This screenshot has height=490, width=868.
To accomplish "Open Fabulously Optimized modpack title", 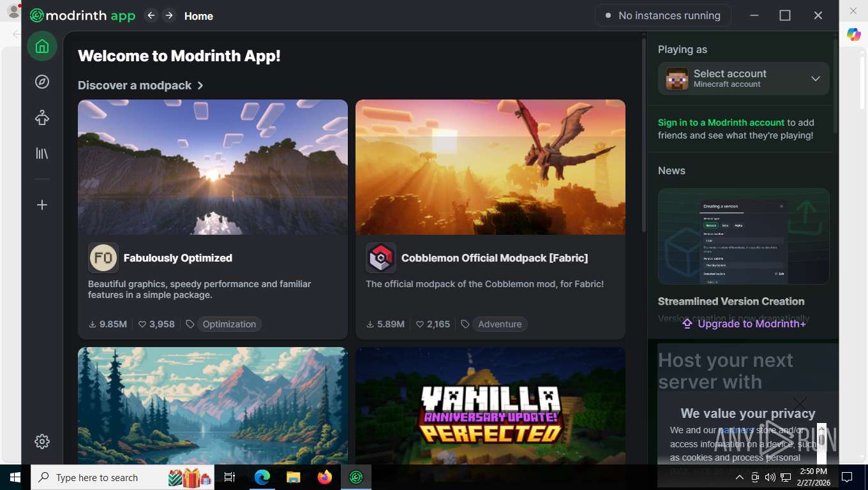I will 178,258.
